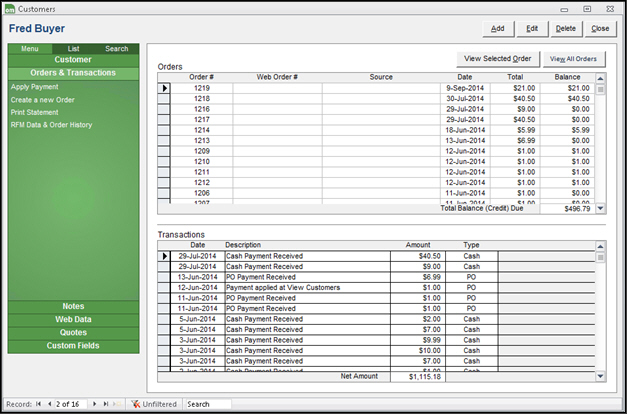627x414 pixels.
Task: Click the record Search field
Action: (207, 404)
